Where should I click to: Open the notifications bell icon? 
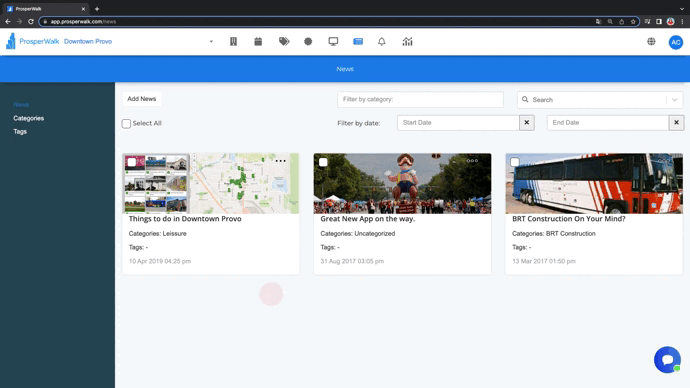382,41
